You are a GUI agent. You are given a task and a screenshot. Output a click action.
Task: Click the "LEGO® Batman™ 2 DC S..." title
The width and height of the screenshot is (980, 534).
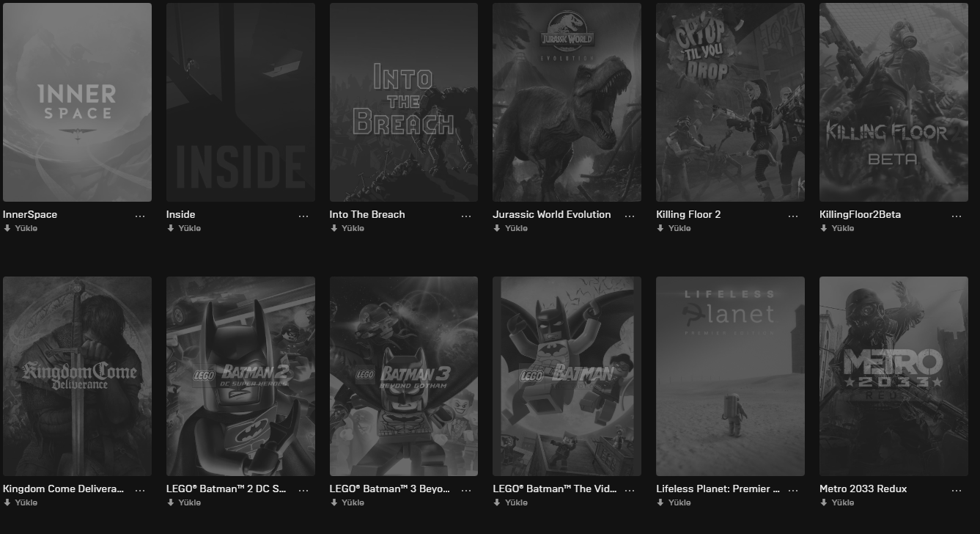coord(226,489)
